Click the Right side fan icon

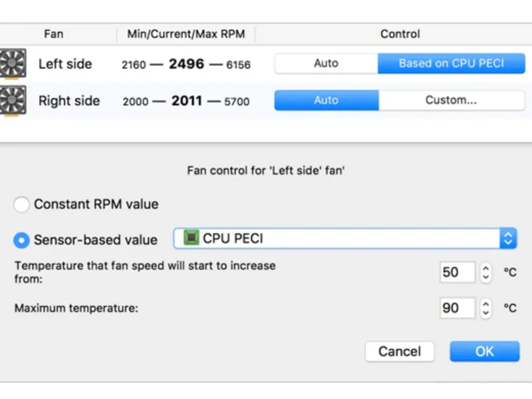(11, 101)
